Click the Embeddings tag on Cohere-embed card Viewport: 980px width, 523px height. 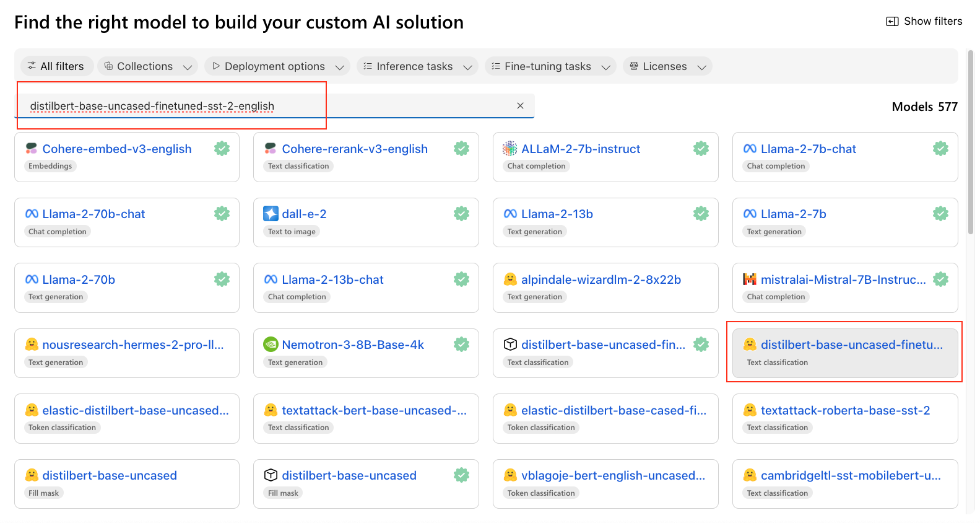click(50, 166)
